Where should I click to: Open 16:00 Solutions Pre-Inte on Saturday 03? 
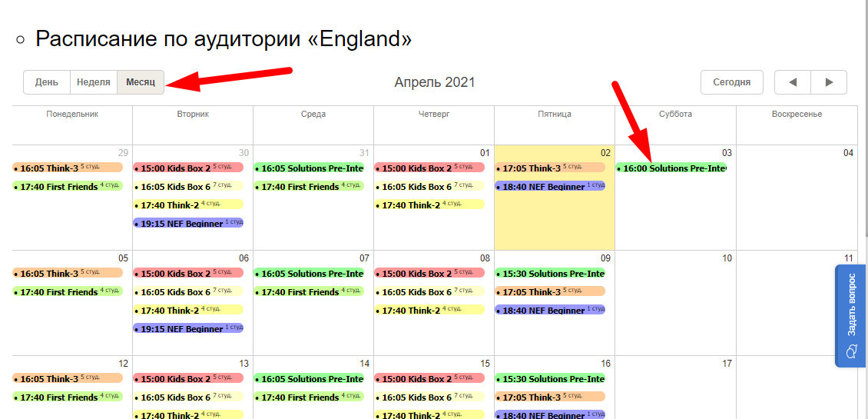[671, 168]
